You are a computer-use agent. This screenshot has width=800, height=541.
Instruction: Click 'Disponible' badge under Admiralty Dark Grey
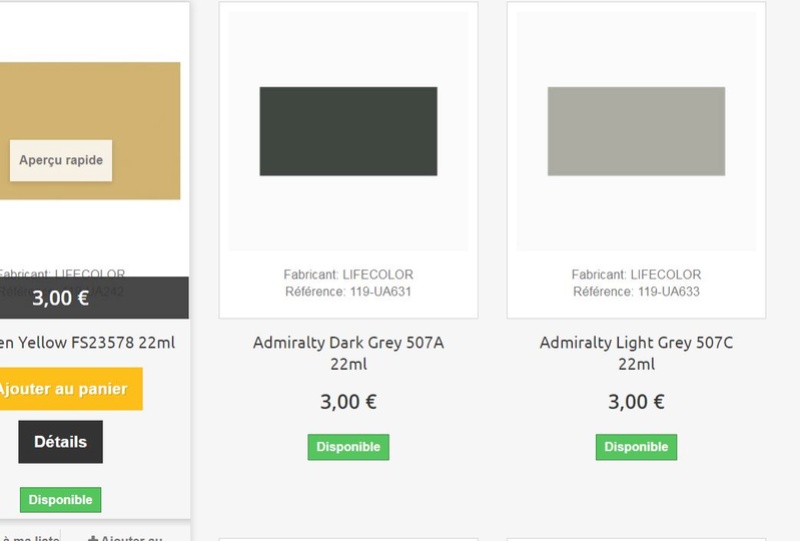[348, 447]
